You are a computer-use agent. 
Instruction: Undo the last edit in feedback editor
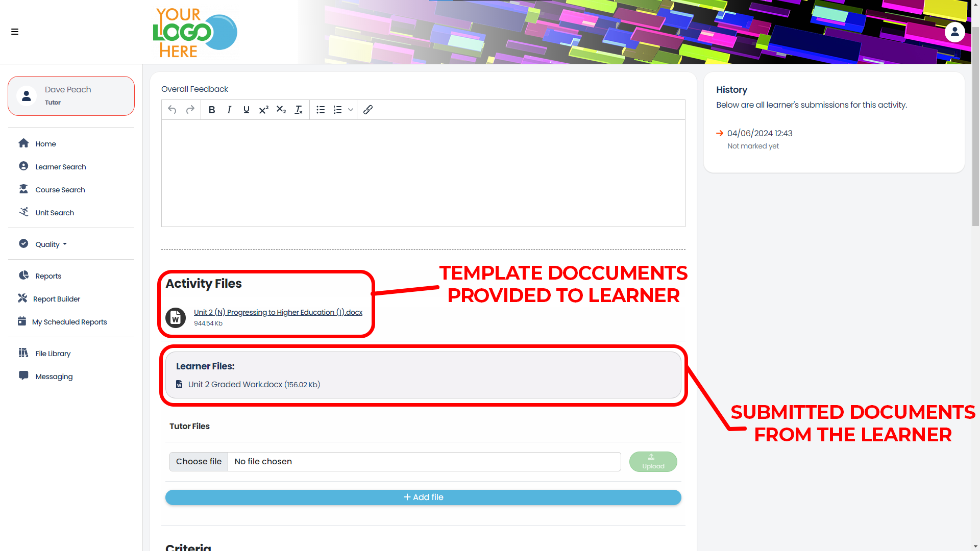(172, 110)
